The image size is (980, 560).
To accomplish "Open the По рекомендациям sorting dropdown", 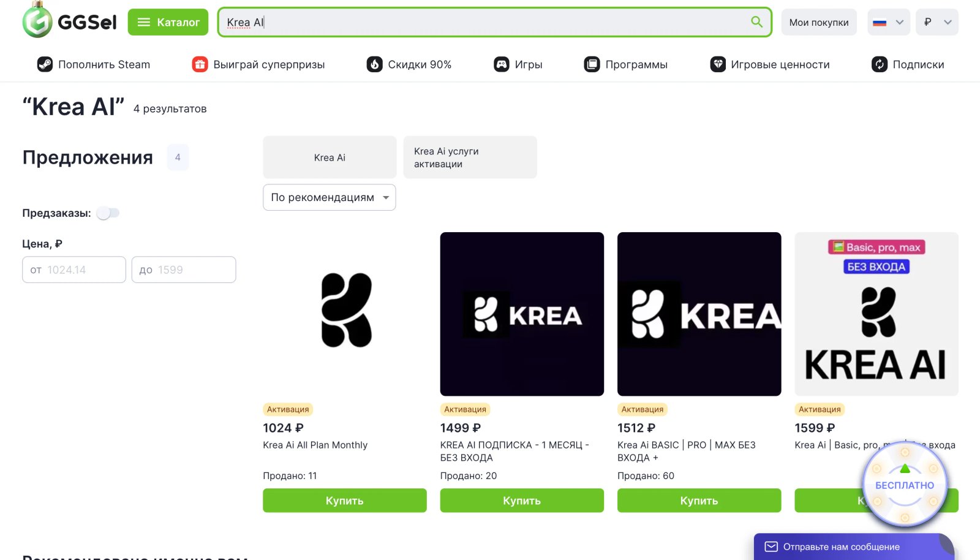I will coord(329,197).
